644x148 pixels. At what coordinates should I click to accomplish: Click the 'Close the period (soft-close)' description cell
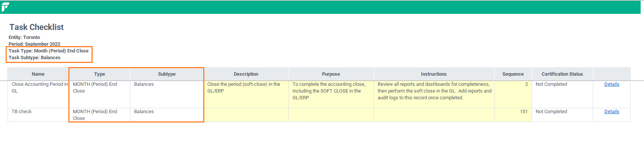(246, 94)
